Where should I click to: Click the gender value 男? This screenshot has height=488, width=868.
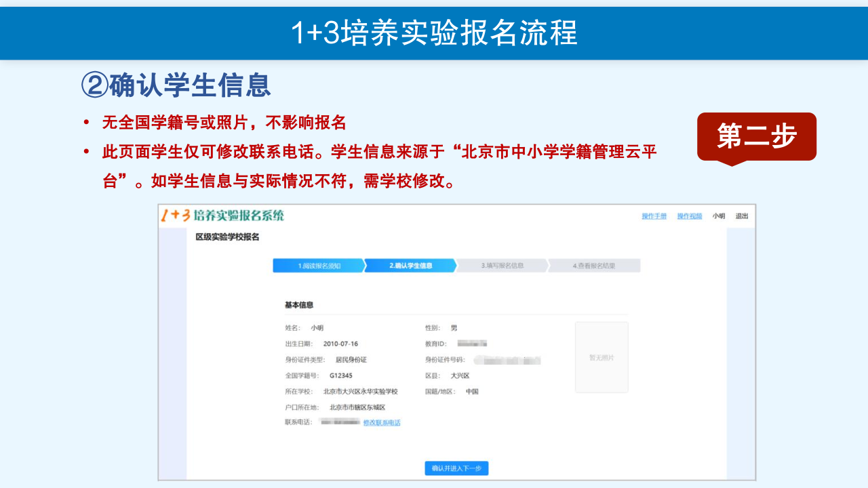tap(454, 328)
